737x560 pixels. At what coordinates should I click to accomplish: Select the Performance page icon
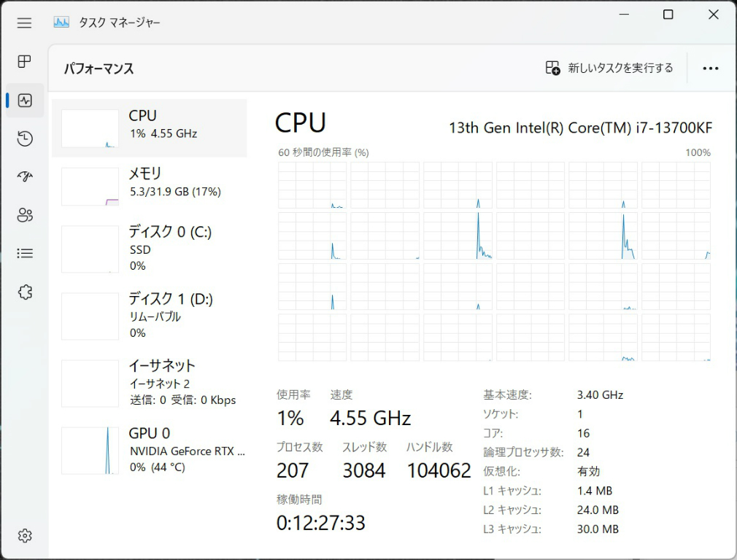pyautogui.click(x=25, y=101)
